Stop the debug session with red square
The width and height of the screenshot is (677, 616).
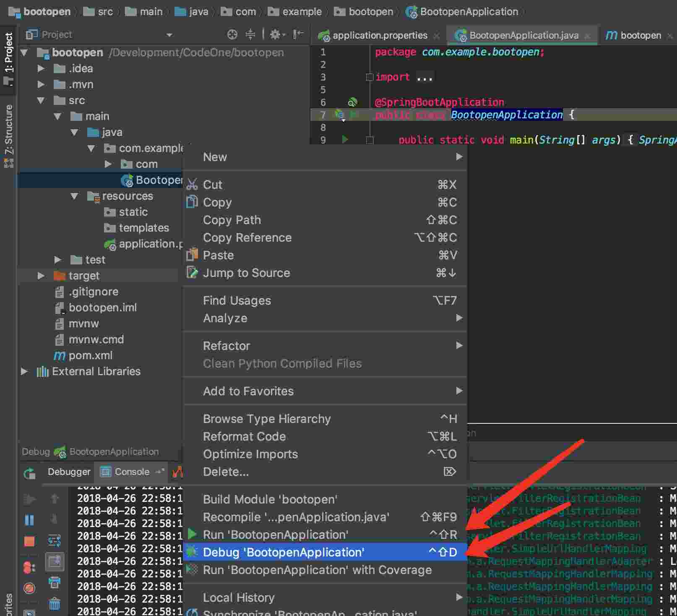[x=29, y=542]
